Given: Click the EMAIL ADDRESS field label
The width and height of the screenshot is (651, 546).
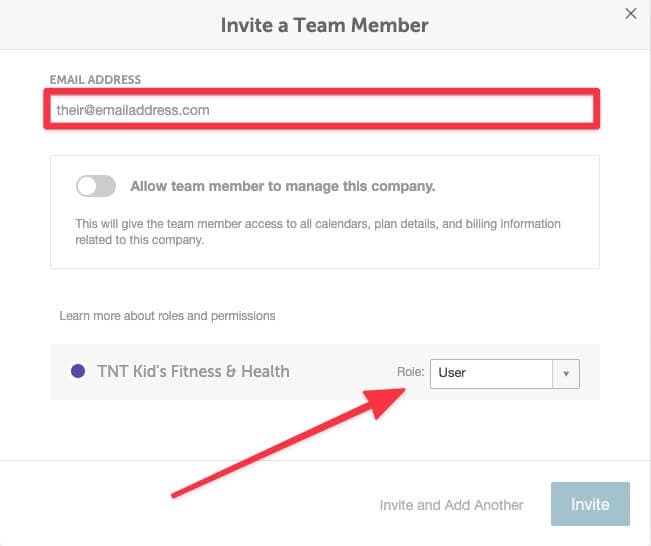Looking at the screenshot, I should point(95,79).
